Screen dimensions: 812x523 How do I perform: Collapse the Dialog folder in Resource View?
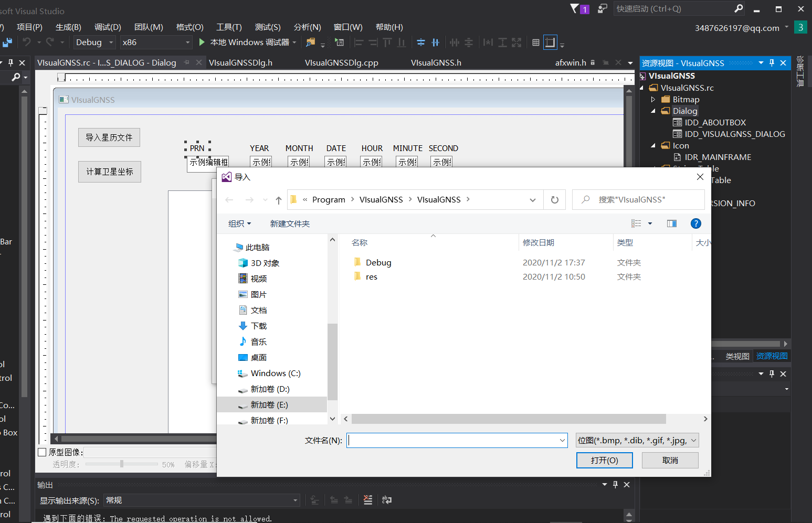click(653, 111)
